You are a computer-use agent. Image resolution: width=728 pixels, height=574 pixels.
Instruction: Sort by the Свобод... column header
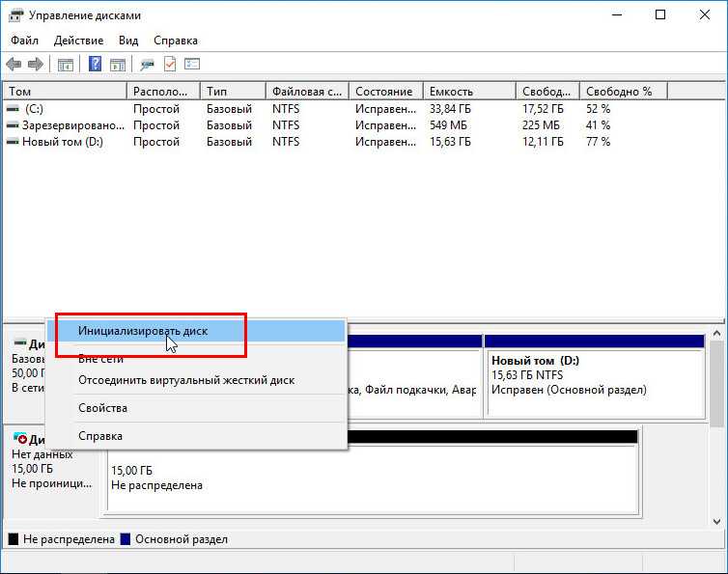point(547,92)
